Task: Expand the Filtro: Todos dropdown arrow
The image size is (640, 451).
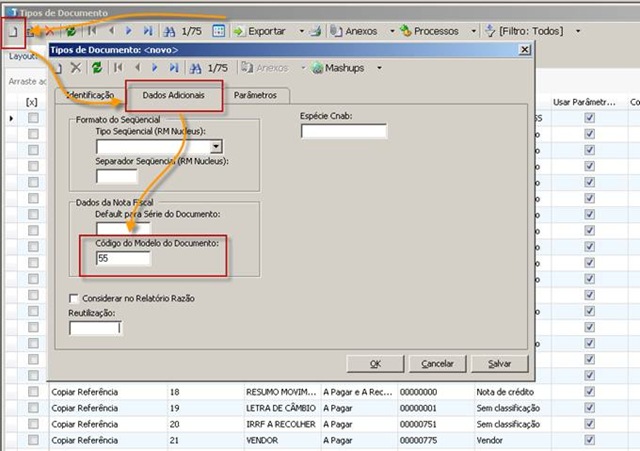Action: (x=578, y=31)
